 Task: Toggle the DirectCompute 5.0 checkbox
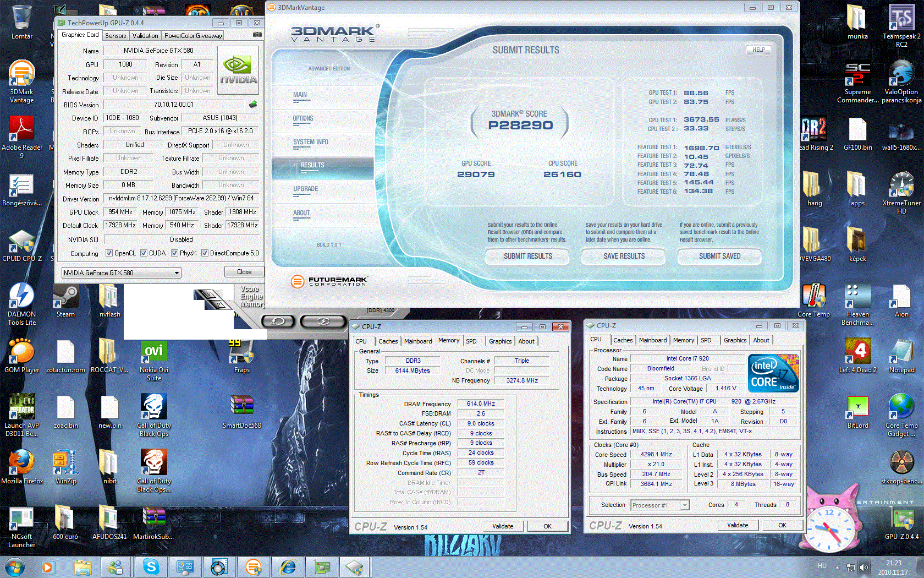pyautogui.click(x=205, y=253)
